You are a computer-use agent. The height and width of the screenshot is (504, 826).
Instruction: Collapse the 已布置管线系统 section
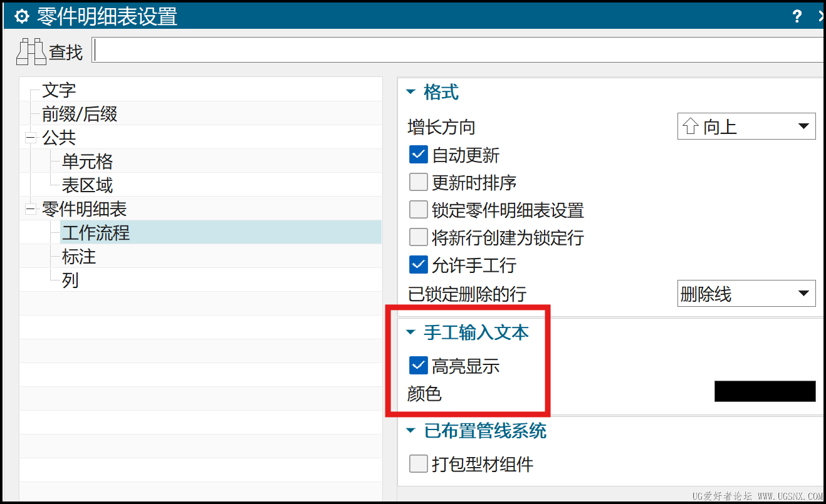(x=411, y=431)
